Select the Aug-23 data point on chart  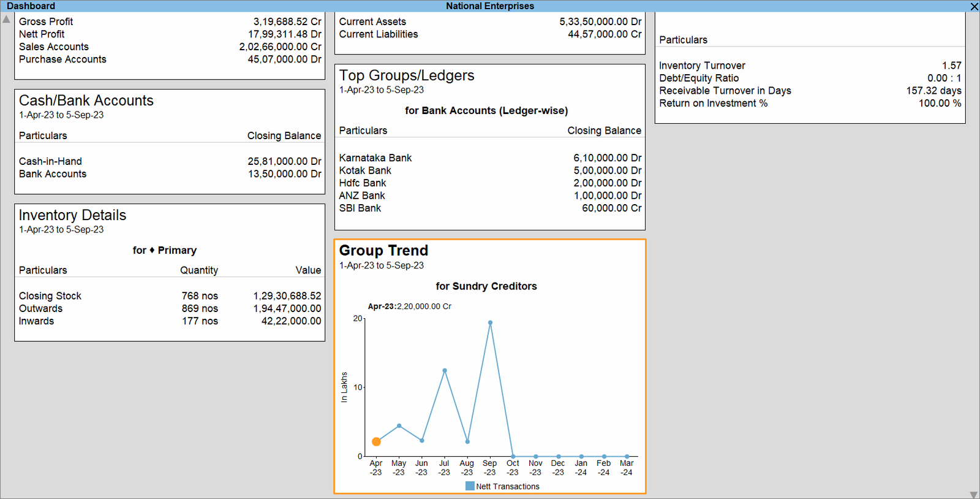click(x=467, y=441)
